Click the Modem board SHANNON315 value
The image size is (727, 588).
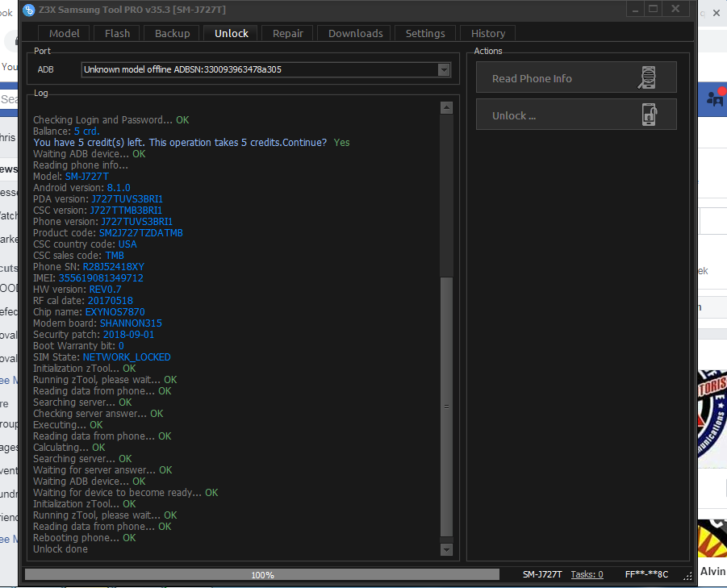[x=131, y=323]
